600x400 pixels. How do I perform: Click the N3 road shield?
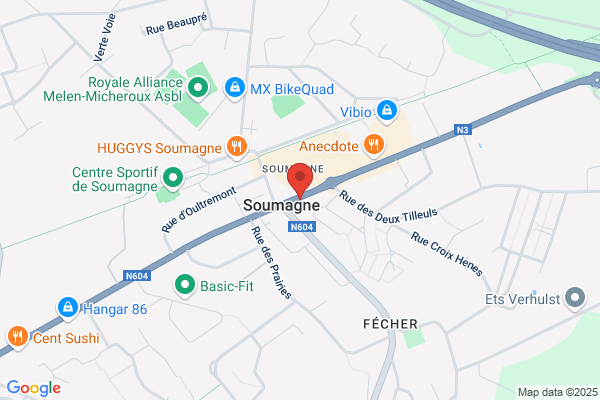(x=463, y=130)
